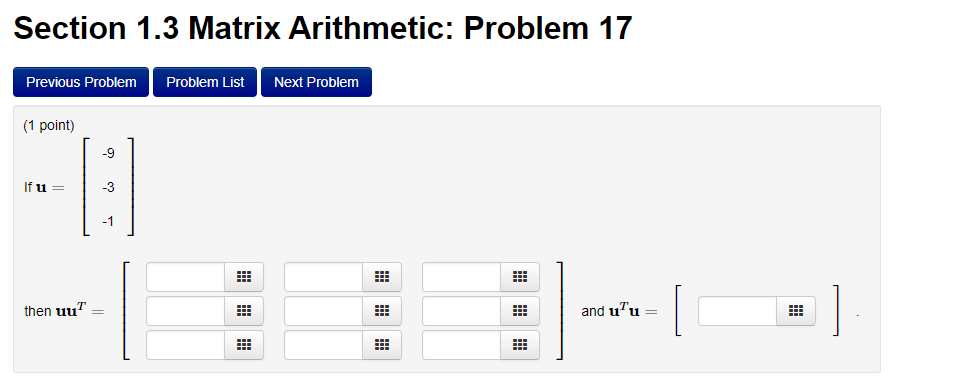The height and width of the screenshot is (387, 959).
Task: Focus the uuᵀ row 3 column 3 input
Action: (x=462, y=345)
